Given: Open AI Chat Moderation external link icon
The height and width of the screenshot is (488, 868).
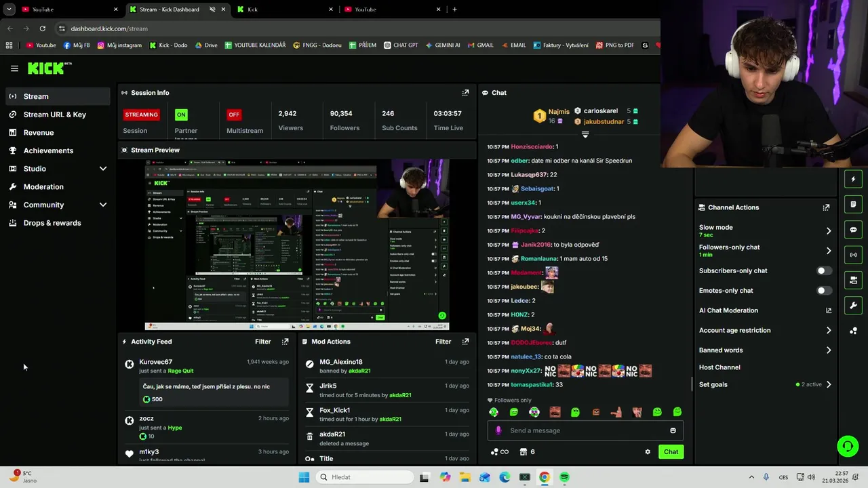Looking at the screenshot, I should pos(828,310).
